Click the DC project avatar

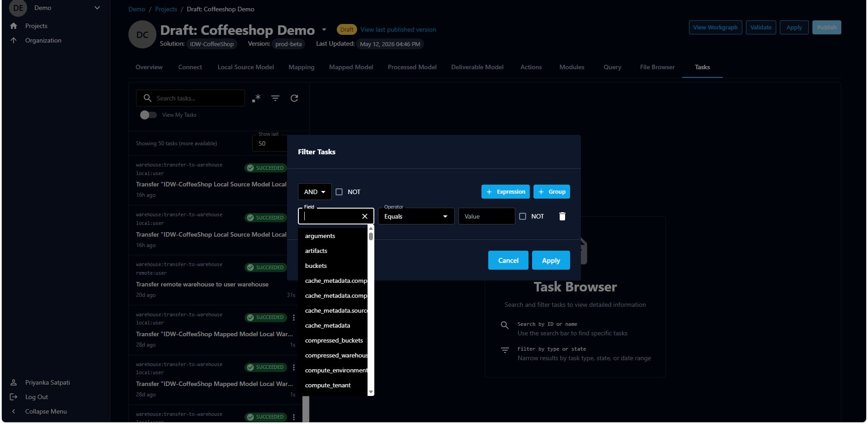pos(142,35)
